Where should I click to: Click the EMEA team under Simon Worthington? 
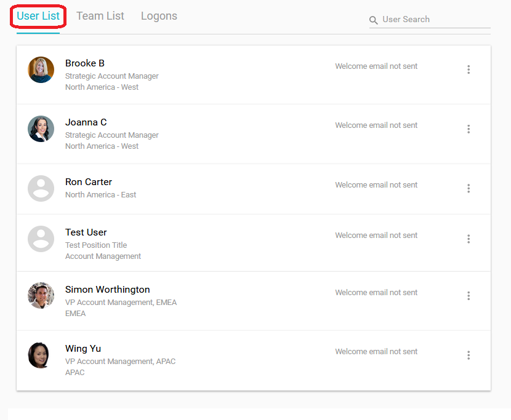pyautogui.click(x=75, y=314)
